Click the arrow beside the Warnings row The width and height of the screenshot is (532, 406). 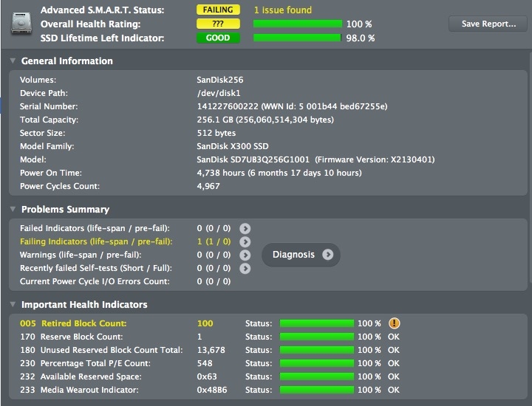point(245,255)
